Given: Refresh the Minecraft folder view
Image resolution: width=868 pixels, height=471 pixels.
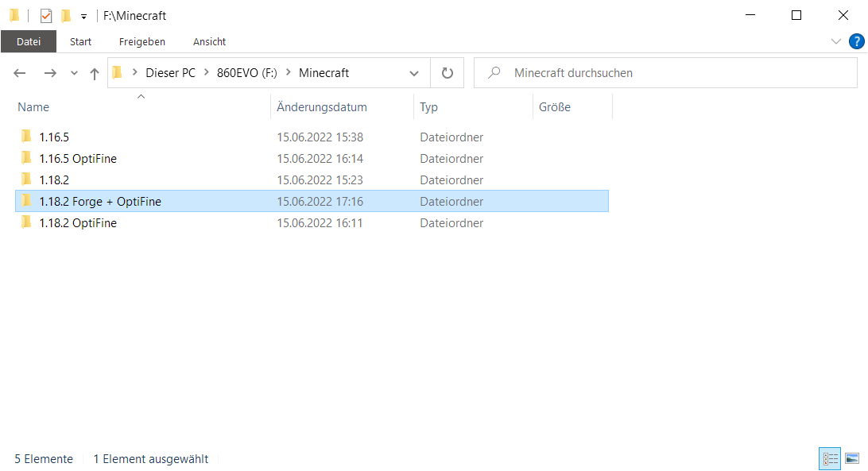Looking at the screenshot, I should (x=448, y=73).
